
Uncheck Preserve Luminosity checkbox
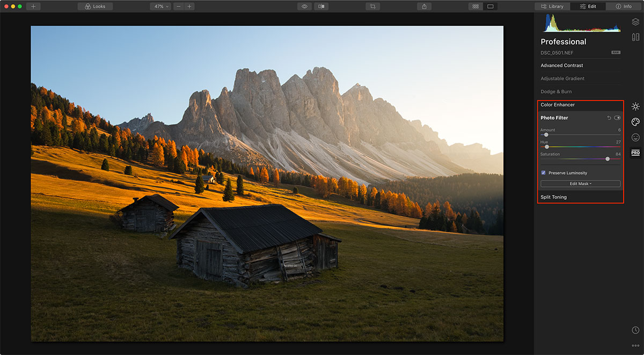pyautogui.click(x=544, y=173)
